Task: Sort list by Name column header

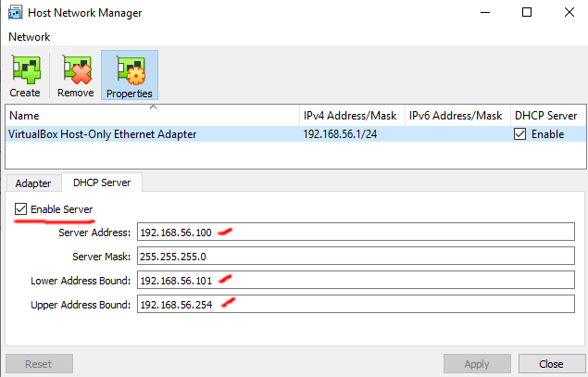Action: click(148, 116)
